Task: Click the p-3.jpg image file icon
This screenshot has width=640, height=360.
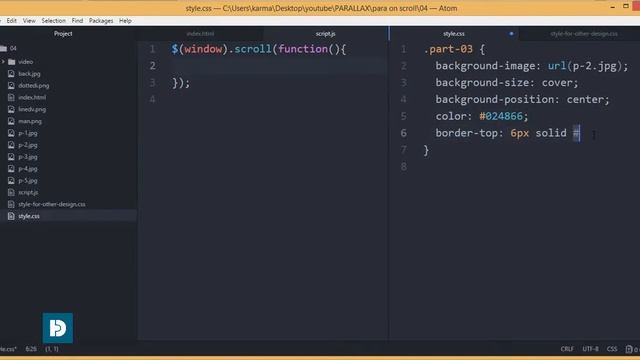Action: pos(11,156)
